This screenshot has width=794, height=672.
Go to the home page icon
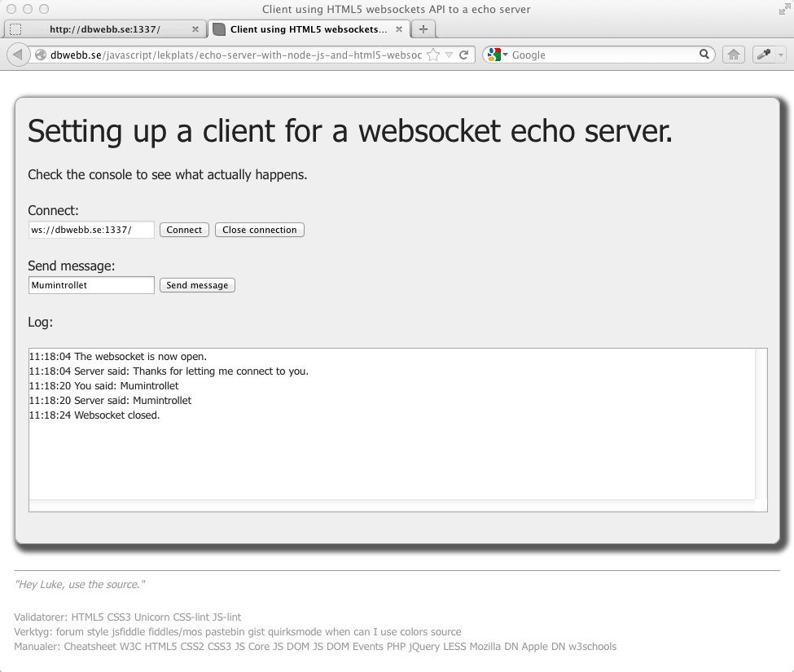pos(733,55)
